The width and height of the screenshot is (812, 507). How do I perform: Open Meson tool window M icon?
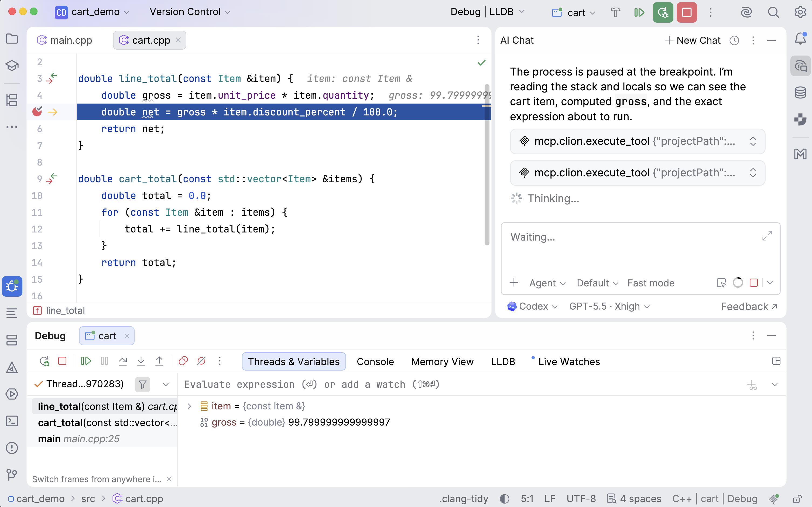click(x=801, y=154)
